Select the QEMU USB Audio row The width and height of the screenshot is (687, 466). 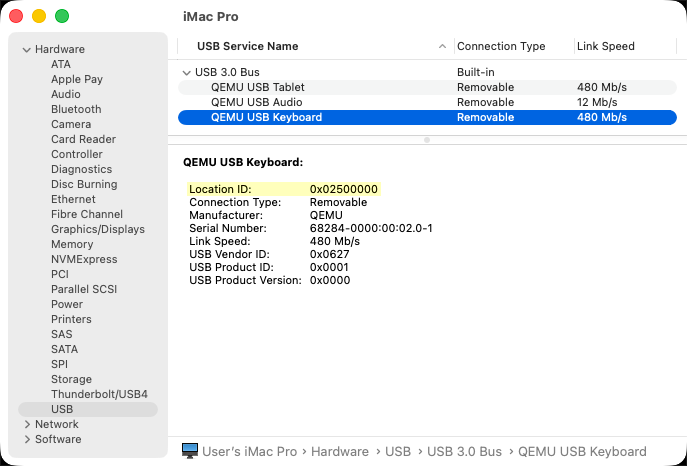(x=427, y=102)
